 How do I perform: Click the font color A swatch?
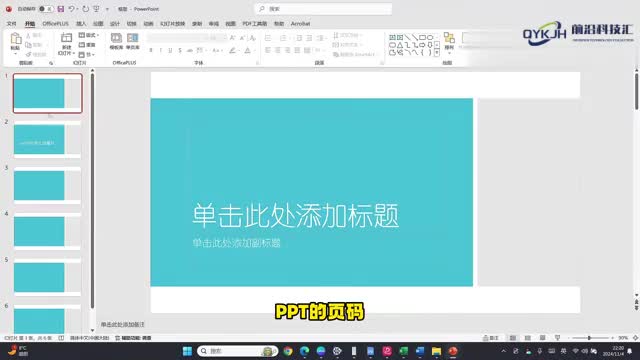pos(247,50)
